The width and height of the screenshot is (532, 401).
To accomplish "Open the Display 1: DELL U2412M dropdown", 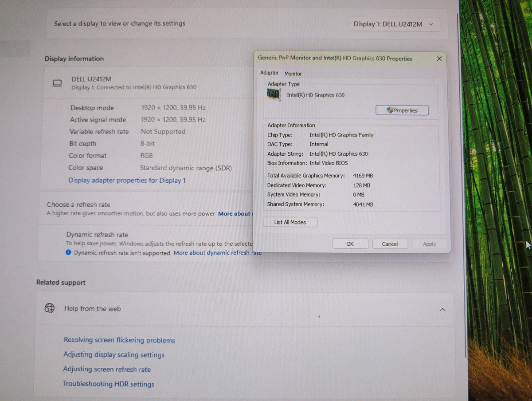I will 394,24.
